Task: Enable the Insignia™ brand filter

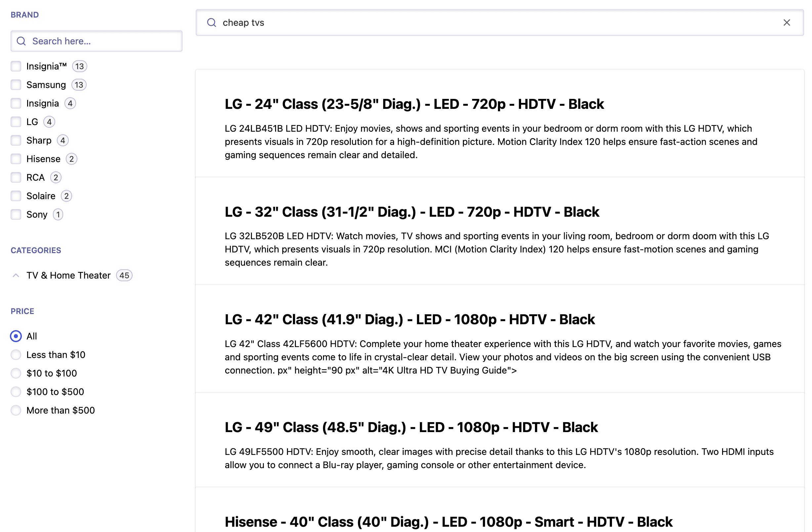Action: pyautogui.click(x=16, y=66)
